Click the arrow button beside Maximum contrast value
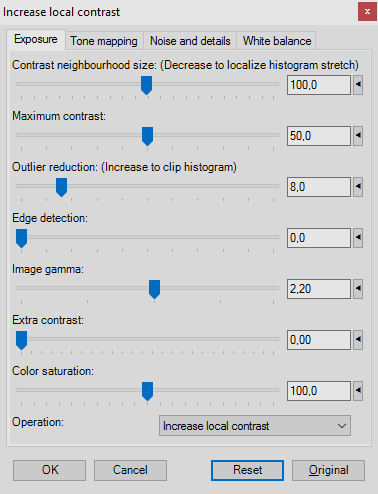Screen dimensions: 378x494 pyautogui.click(x=358, y=136)
